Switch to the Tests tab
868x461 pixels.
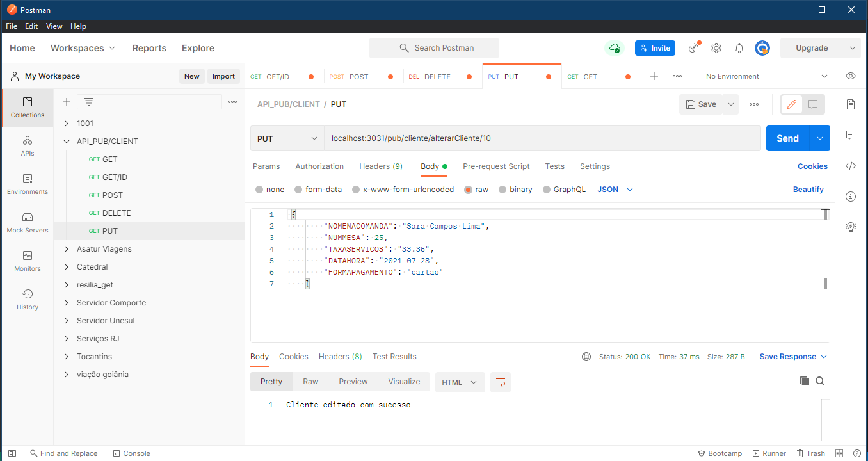click(x=554, y=166)
